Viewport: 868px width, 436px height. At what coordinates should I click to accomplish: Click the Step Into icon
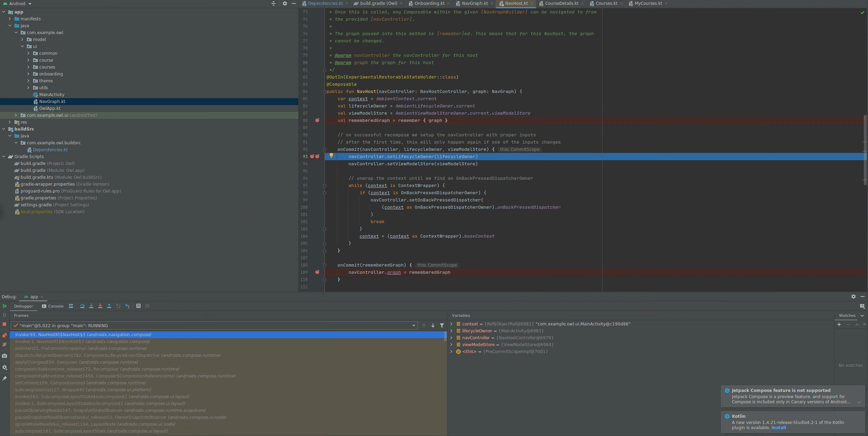point(91,306)
